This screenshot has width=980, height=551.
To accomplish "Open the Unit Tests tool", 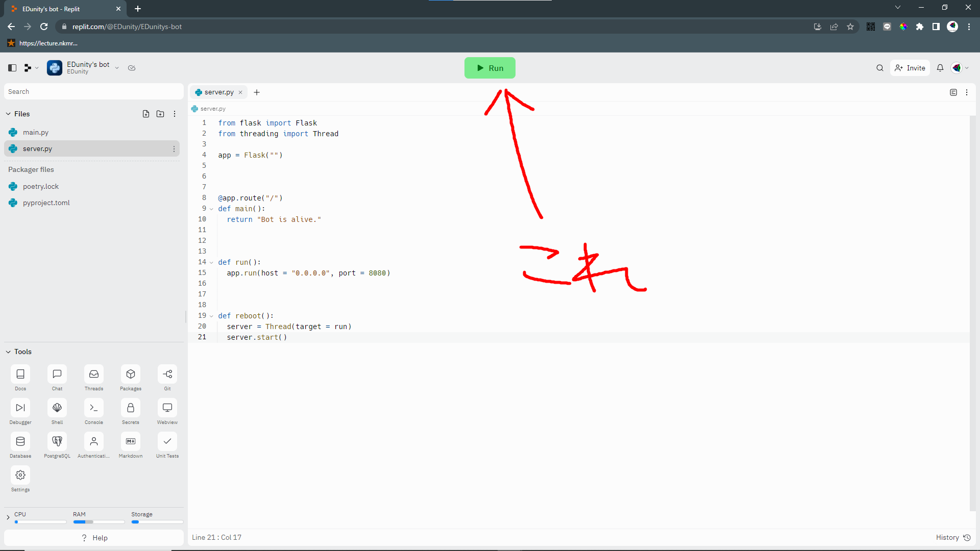I will (x=167, y=442).
